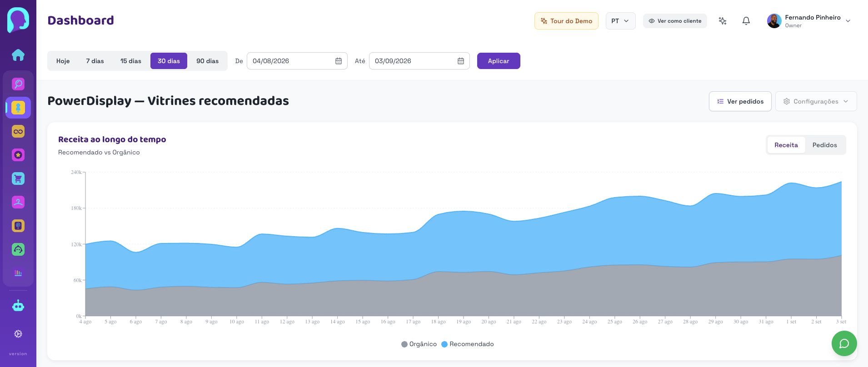The width and height of the screenshot is (868, 367).
Task: Open notifications bell
Action: coord(746,21)
